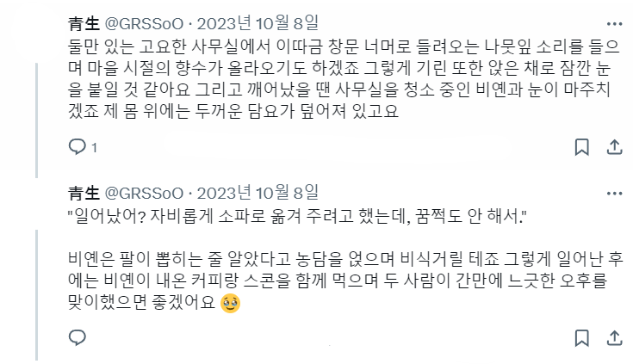Share the tweet ending with the teary emoji
This screenshot has width=633, height=364.
tap(614, 338)
